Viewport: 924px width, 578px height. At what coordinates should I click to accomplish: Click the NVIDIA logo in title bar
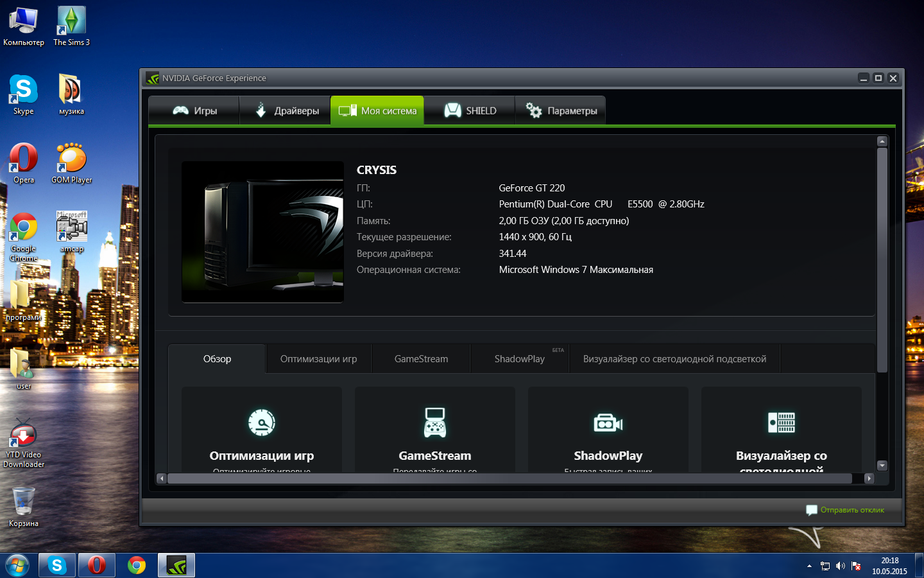pyautogui.click(x=153, y=78)
